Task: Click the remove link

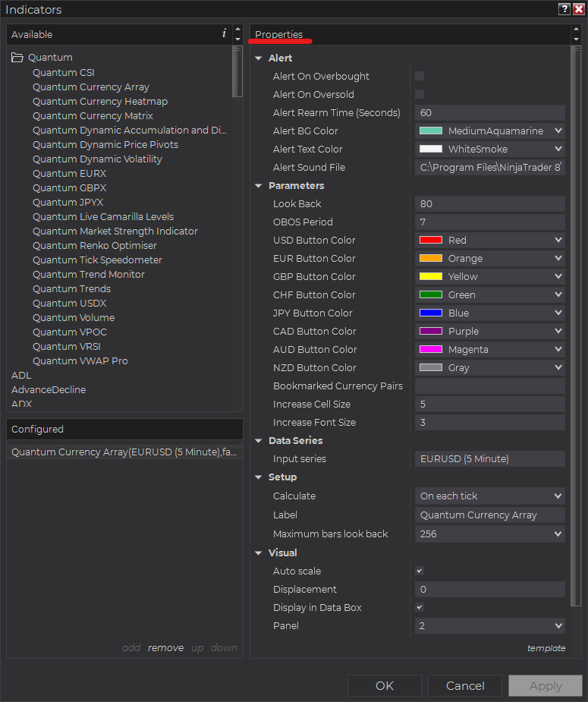Action: point(165,648)
